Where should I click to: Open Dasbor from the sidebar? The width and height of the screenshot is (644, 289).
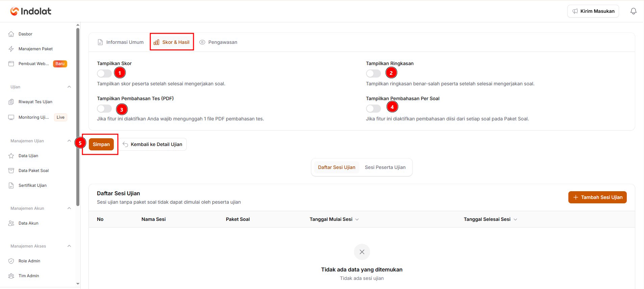tap(25, 34)
